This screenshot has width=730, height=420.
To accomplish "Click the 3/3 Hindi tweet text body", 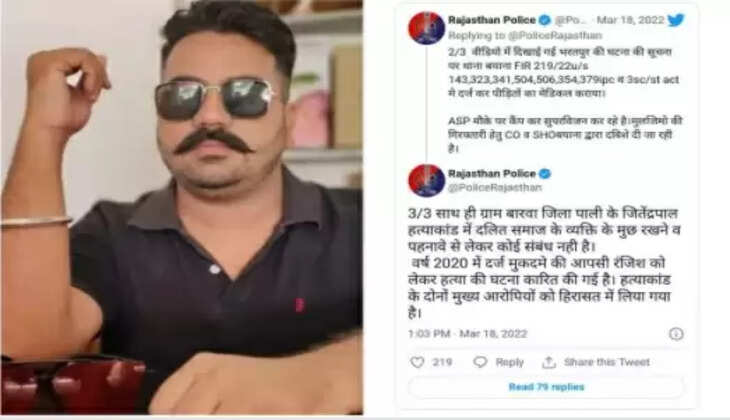I will (x=543, y=263).
